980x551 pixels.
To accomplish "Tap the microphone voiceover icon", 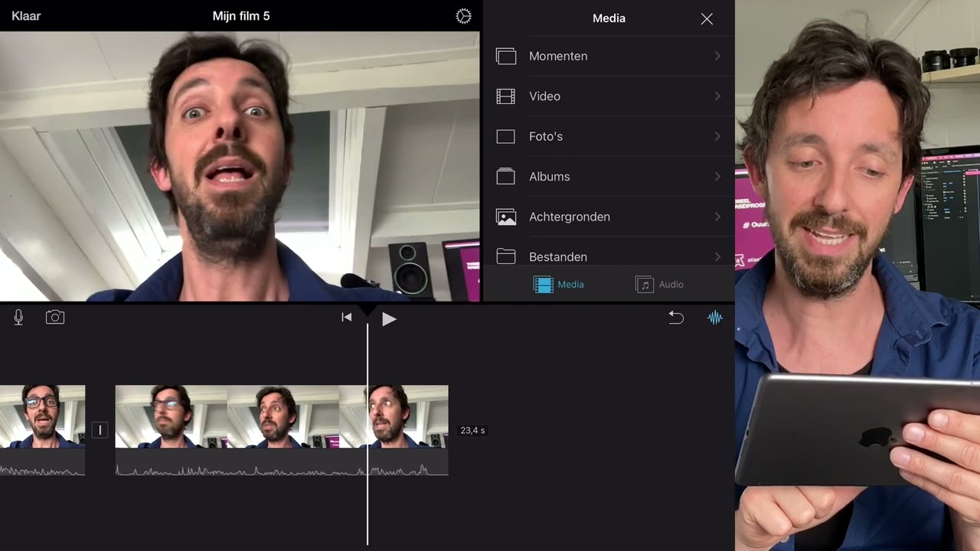I will tap(18, 317).
